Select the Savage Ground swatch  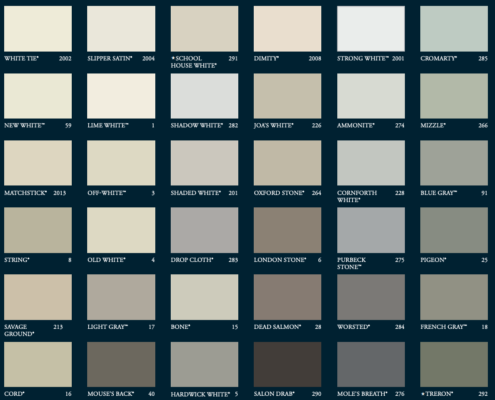pyautogui.click(x=38, y=297)
